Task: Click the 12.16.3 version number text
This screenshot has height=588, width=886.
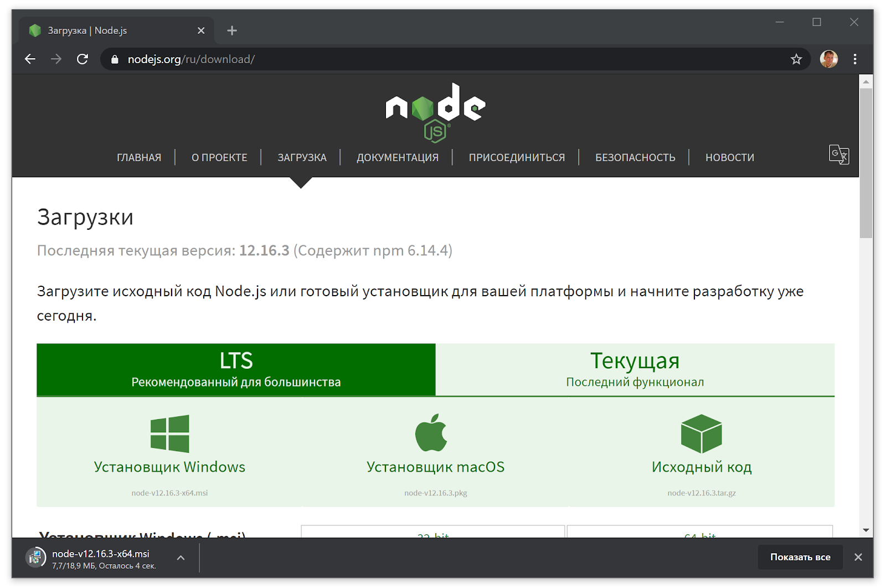Action: tap(264, 251)
